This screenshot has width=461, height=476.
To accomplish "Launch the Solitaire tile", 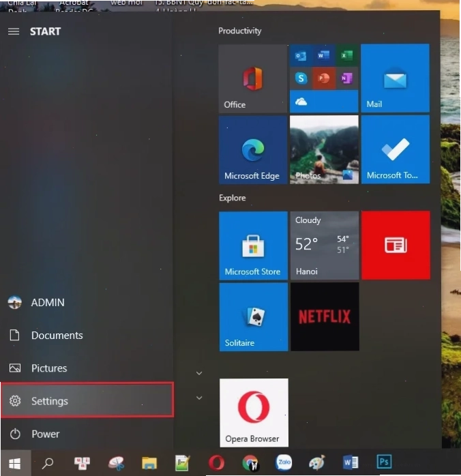I will click(x=254, y=317).
